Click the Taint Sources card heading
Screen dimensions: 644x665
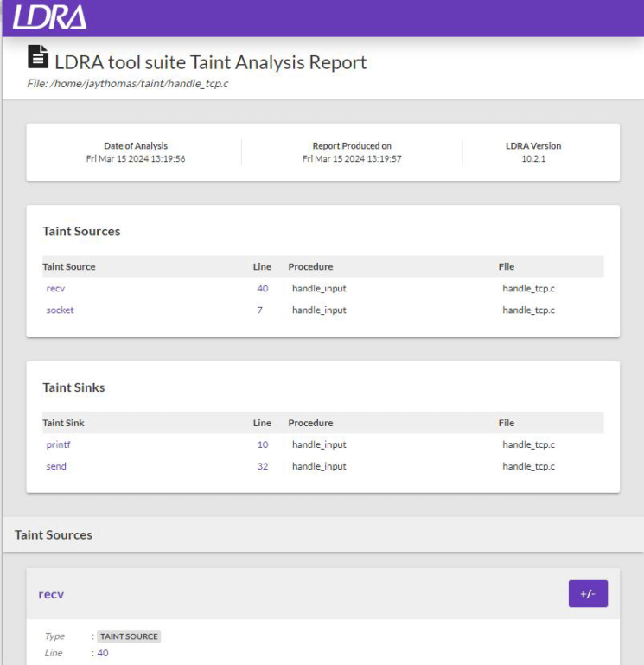click(81, 231)
